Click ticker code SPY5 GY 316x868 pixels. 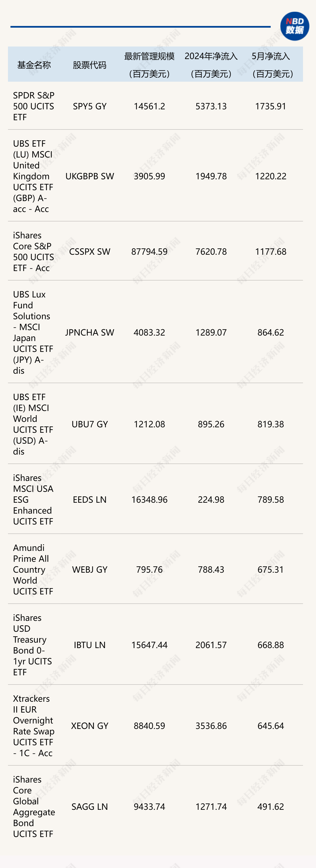(x=90, y=106)
